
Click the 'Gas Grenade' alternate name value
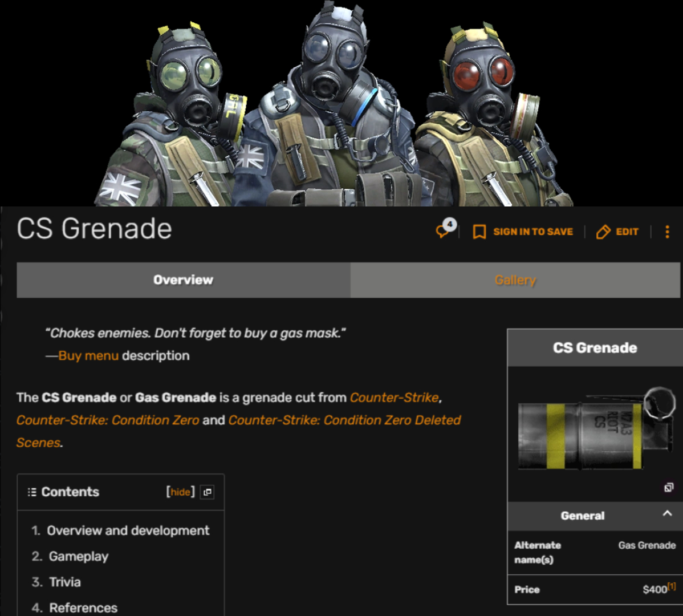coord(647,545)
